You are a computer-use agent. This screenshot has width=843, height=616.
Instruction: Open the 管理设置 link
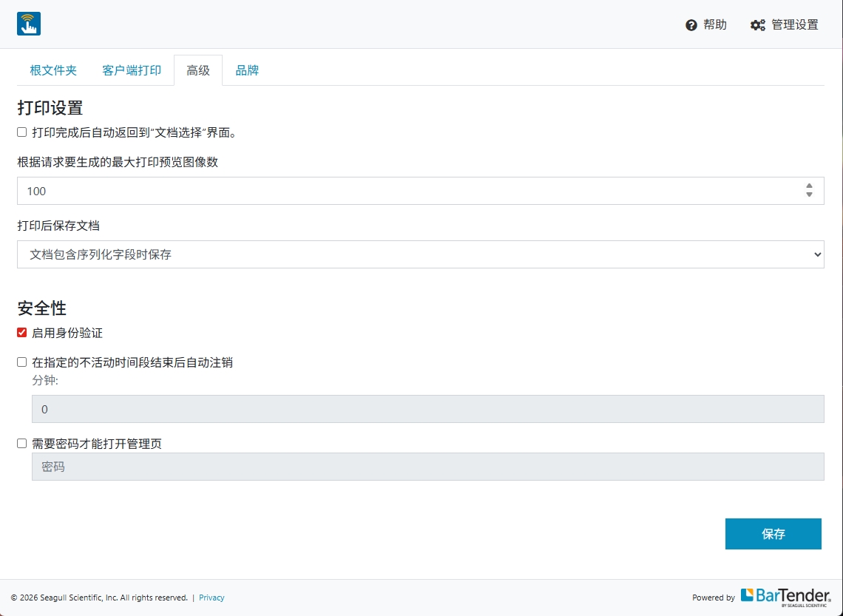tap(785, 24)
